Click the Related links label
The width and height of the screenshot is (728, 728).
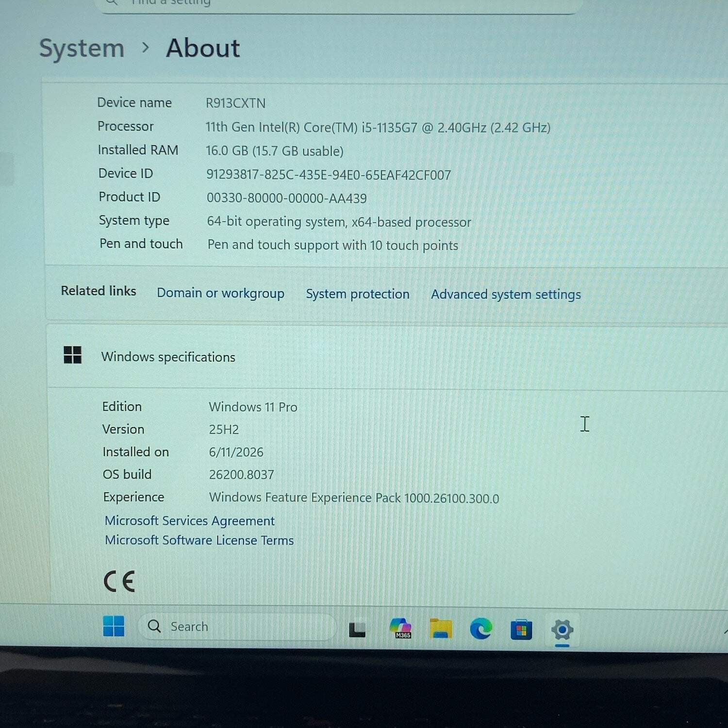click(x=99, y=291)
